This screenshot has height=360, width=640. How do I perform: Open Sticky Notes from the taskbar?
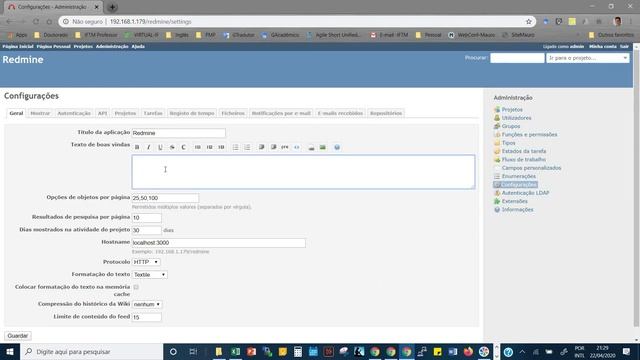tap(438, 351)
